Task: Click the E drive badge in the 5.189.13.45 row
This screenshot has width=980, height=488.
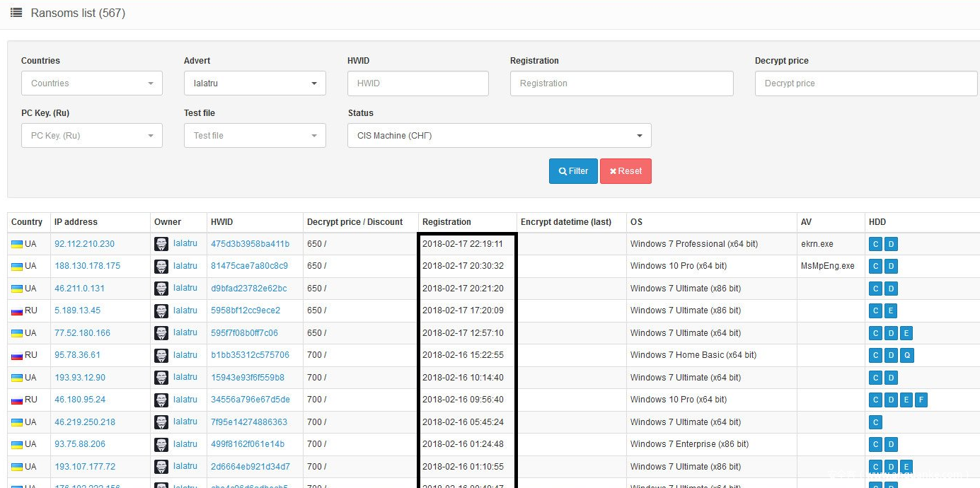Action: [892, 310]
